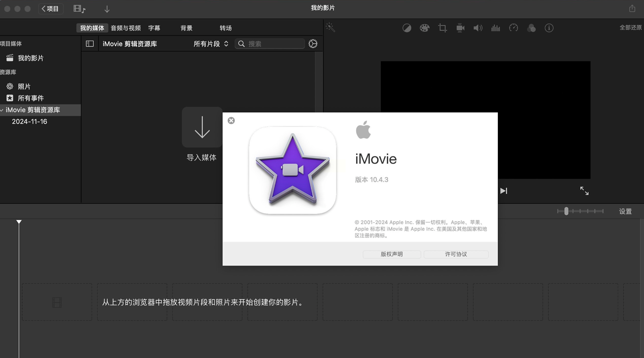
Task: Open the speed adjustment tool
Action: [x=514, y=28]
